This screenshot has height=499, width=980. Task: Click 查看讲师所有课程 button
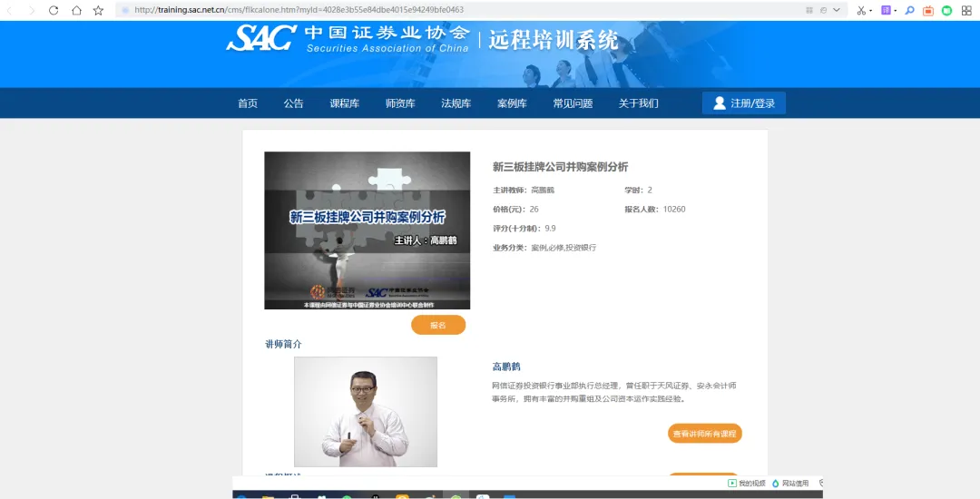704,434
